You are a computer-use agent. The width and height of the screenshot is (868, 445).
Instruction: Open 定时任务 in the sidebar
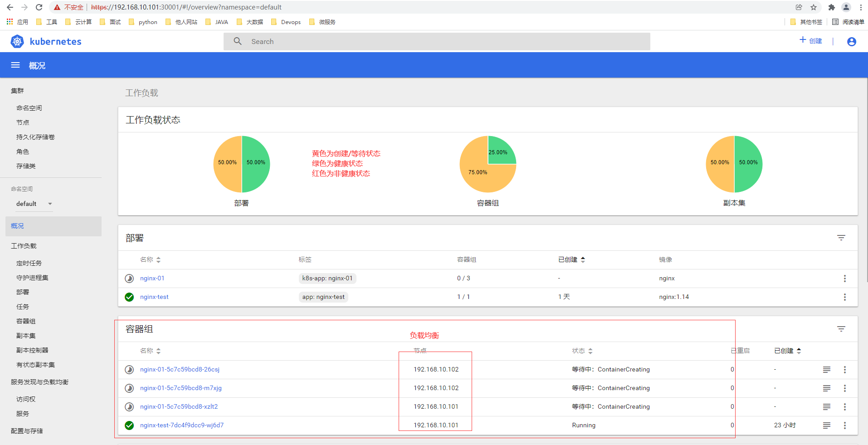(29, 263)
